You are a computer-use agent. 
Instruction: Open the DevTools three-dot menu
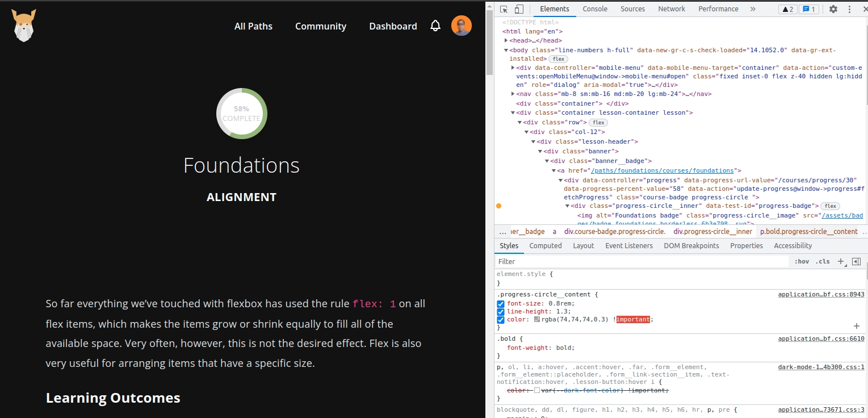tap(850, 9)
